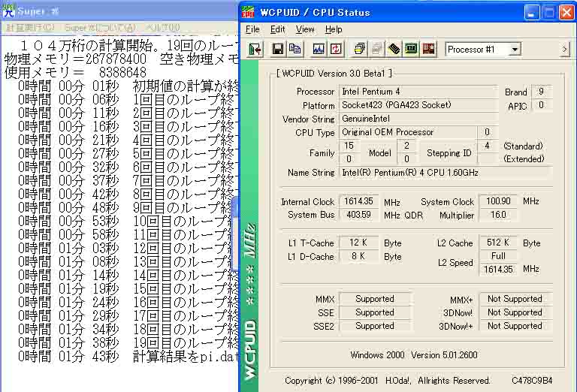Viewport: 577px width, 392px height.
Task: Click the APIC value 0
Action: click(x=541, y=105)
